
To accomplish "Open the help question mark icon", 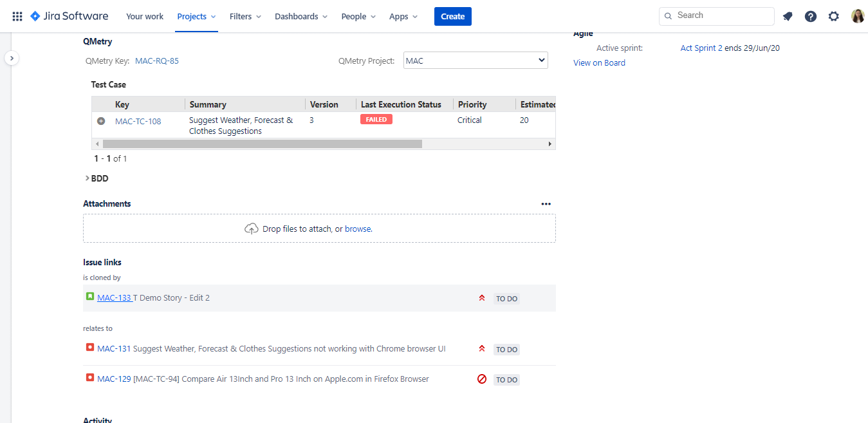I will [x=811, y=17].
